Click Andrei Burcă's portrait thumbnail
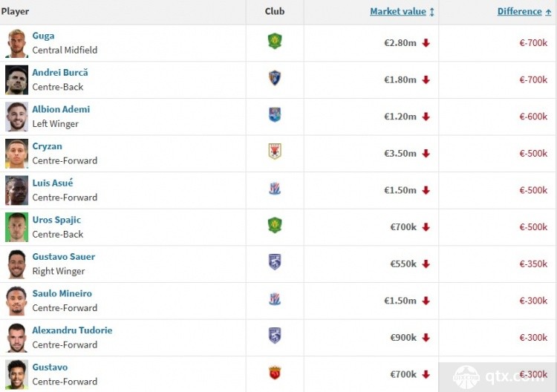The height and width of the screenshot is (392, 557). coord(16,79)
